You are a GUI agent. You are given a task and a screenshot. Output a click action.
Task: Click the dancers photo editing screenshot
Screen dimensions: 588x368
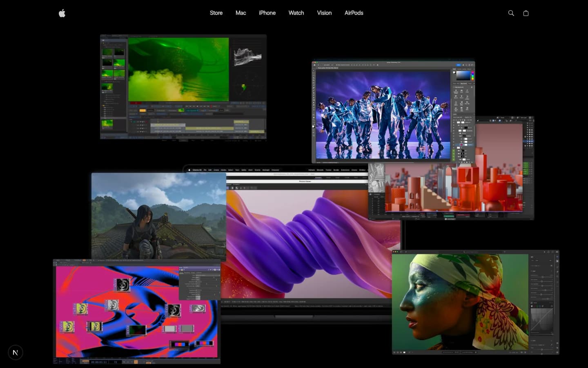click(x=393, y=112)
